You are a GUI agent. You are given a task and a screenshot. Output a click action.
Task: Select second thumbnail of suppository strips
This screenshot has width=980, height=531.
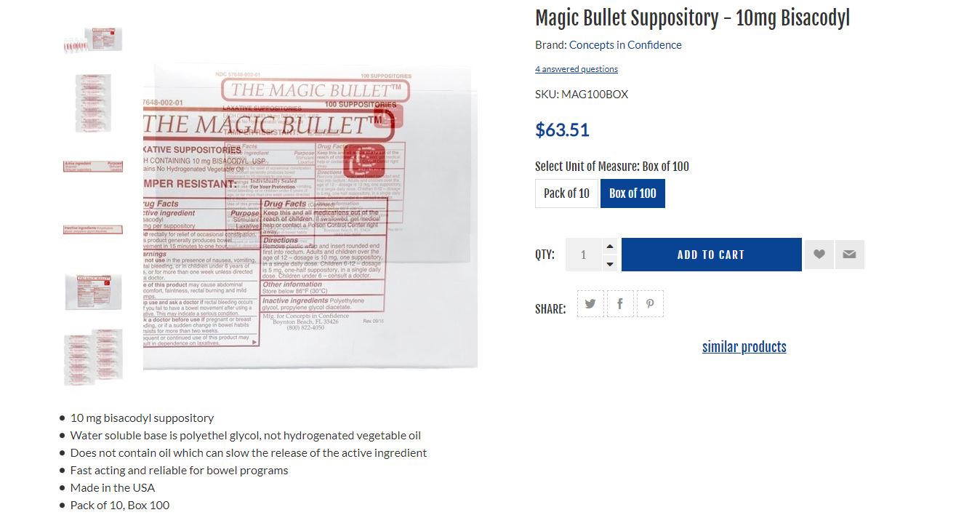pos(93,103)
